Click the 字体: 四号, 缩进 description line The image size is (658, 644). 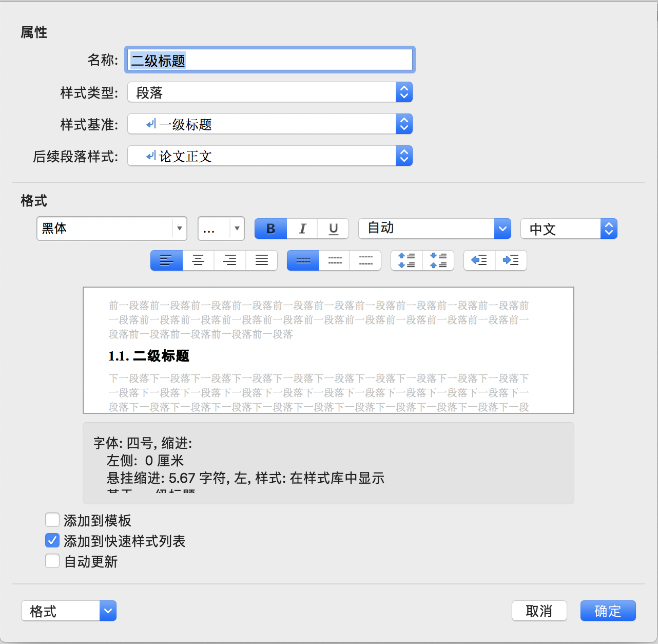point(143,443)
